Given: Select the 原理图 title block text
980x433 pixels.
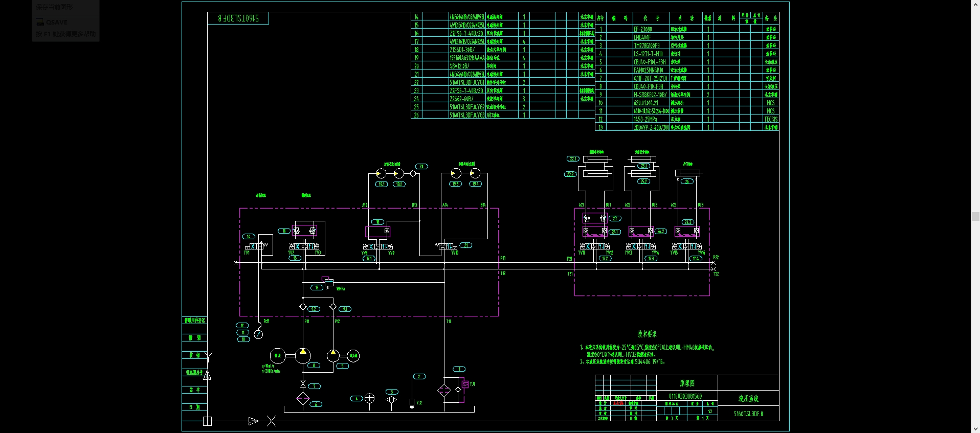Looking at the screenshot, I should tap(687, 383).
